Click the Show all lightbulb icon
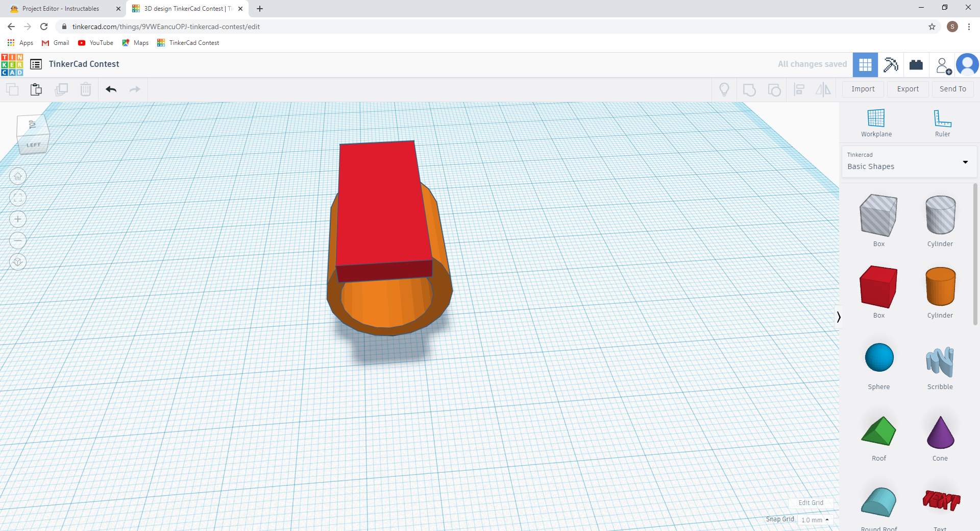Viewport: 980px width, 531px height. pyautogui.click(x=724, y=90)
